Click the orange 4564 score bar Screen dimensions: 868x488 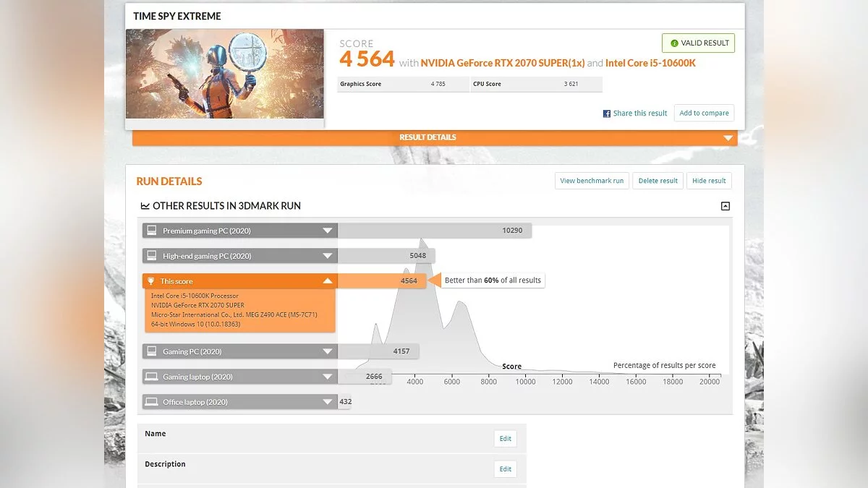tap(382, 281)
